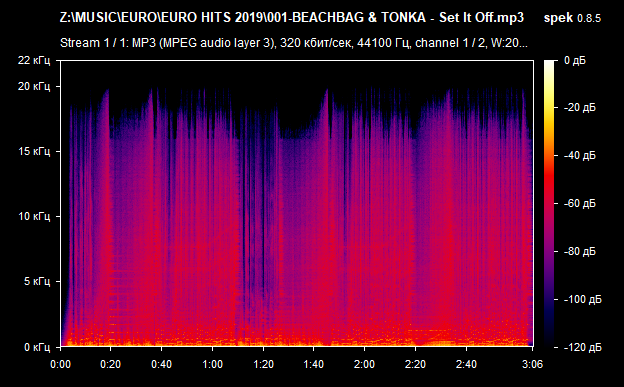Click the '3:06' end time label
Image resolution: width=624 pixels, height=387 pixels.
[x=532, y=364]
